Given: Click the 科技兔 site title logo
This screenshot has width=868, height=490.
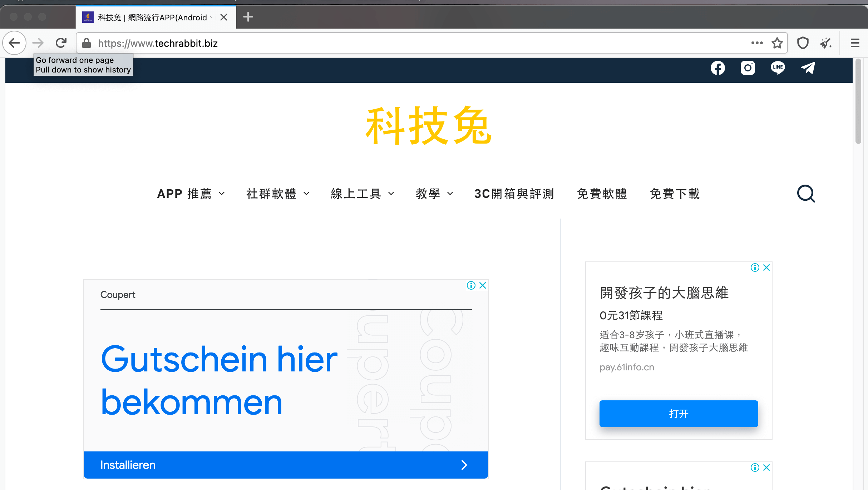Looking at the screenshot, I should (x=428, y=126).
